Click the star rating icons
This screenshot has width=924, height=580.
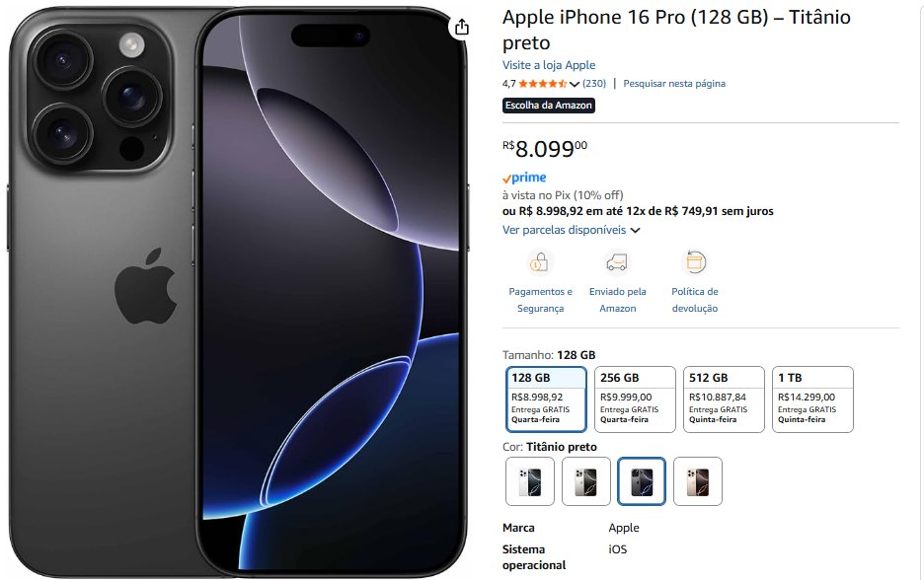point(543,84)
